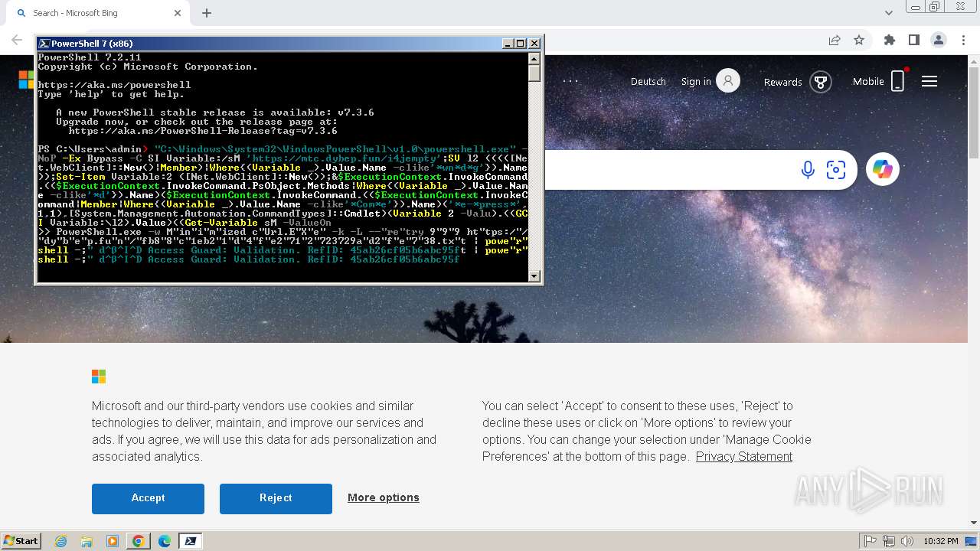The width and height of the screenshot is (980, 551).
Task: Switch language to Deutsch
Action: point(648,82)
